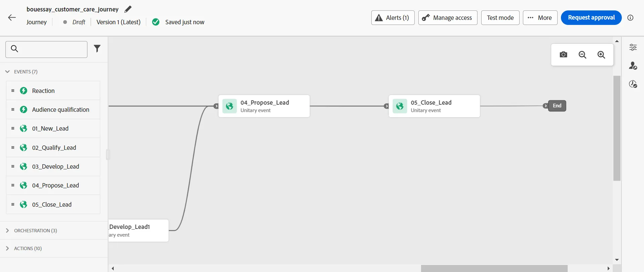Select the 04_Propose_Lead node on canvas
Image resolution: width=644 pixels, height=272 pixels.
264,106
